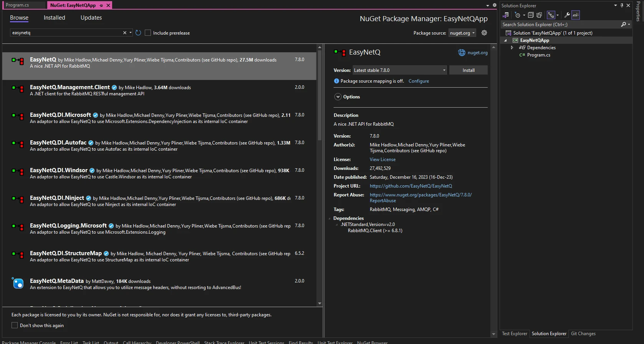This screenshot has height=344, width=644.
Task: Toggle auto-hide pin on Solution Explorer
Action: (622, 5)
